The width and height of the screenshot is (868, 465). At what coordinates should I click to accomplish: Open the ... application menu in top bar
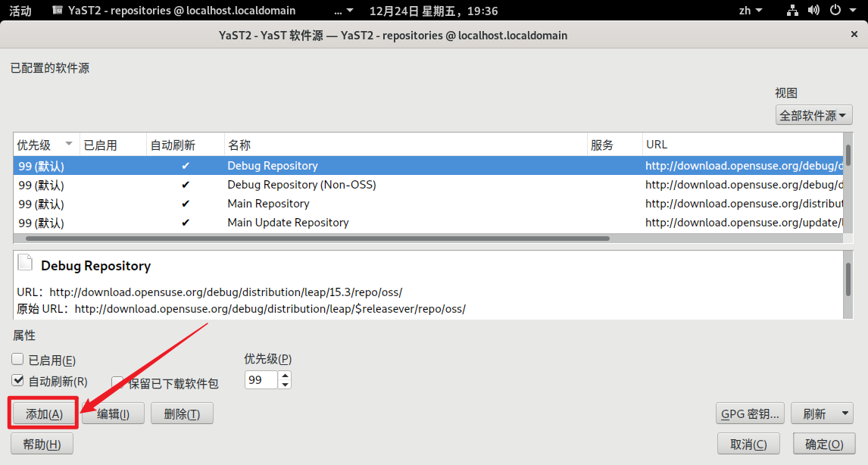click(343, 11)
